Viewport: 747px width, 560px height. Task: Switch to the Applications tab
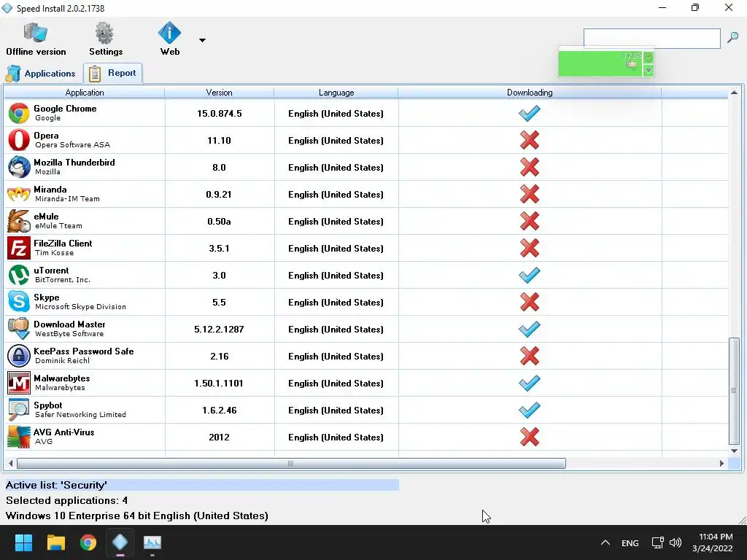click(x=41, y=74)
